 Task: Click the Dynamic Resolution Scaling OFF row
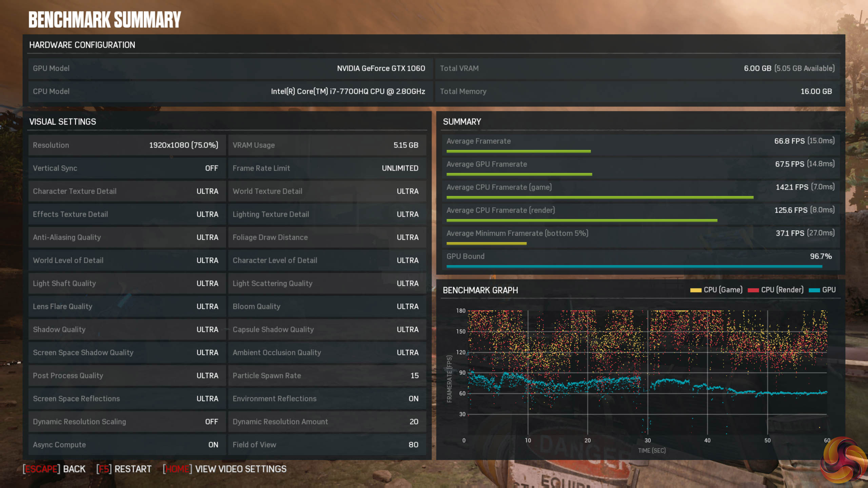tap(127, 422)
